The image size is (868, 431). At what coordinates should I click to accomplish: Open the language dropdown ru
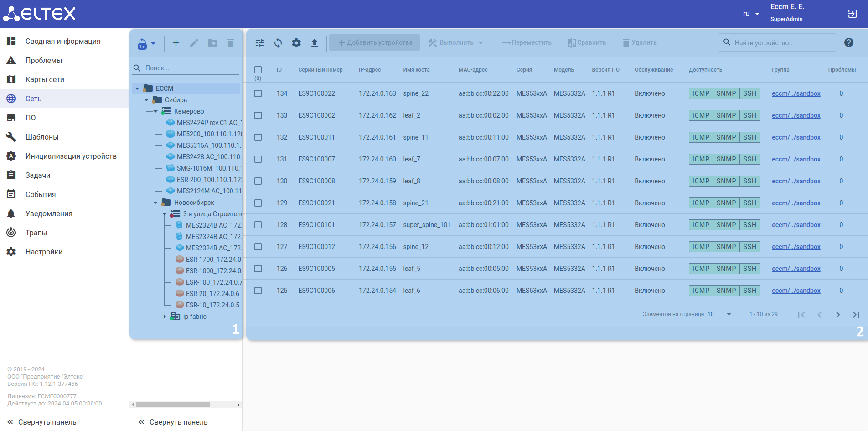(751, 14)
